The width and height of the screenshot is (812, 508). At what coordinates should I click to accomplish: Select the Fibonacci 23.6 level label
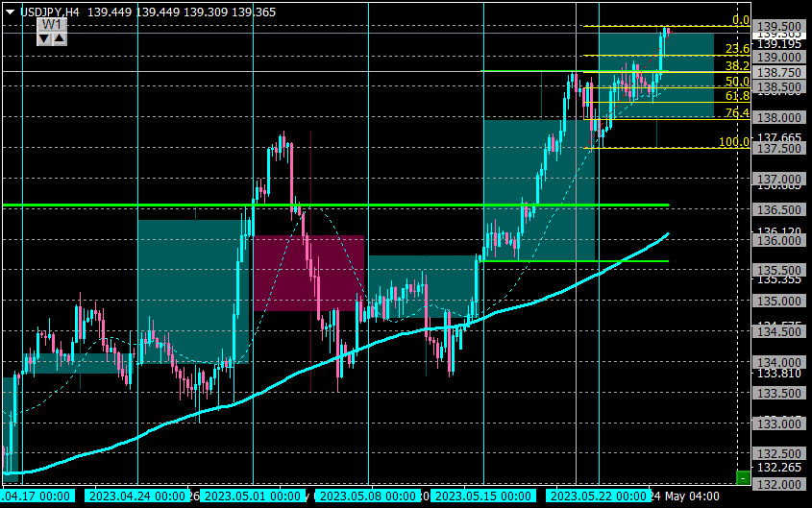[737, 49]
